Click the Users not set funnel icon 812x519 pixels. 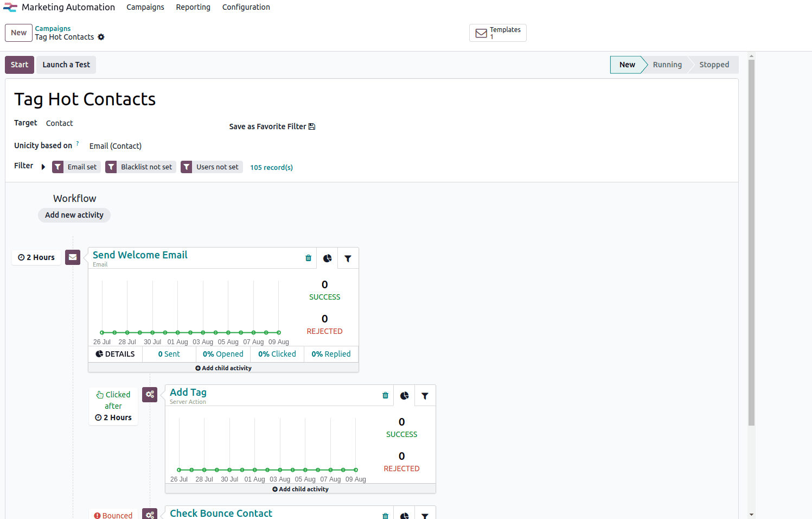(x=187, y=167)
